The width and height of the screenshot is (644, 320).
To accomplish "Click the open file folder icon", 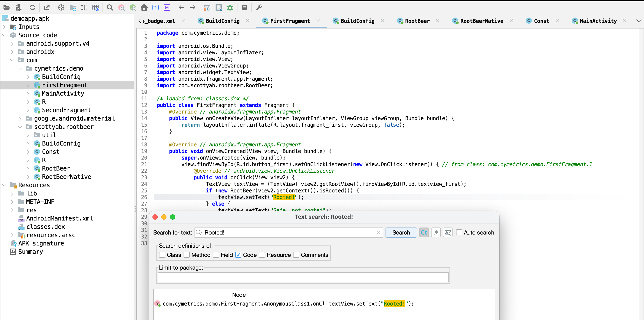I will click(x=7, y=8).
